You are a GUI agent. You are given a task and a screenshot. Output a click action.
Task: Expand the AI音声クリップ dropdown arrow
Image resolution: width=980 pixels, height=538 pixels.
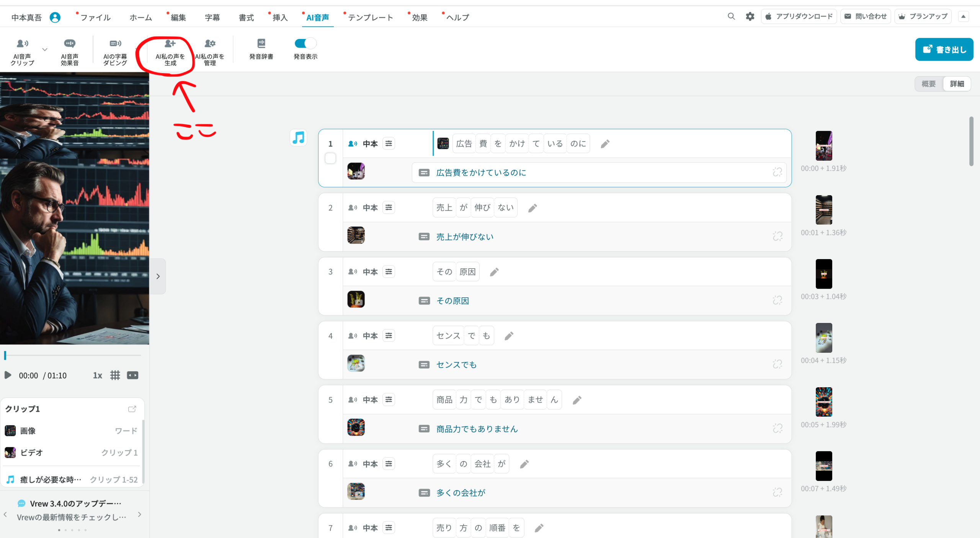(x=45, y=49)
